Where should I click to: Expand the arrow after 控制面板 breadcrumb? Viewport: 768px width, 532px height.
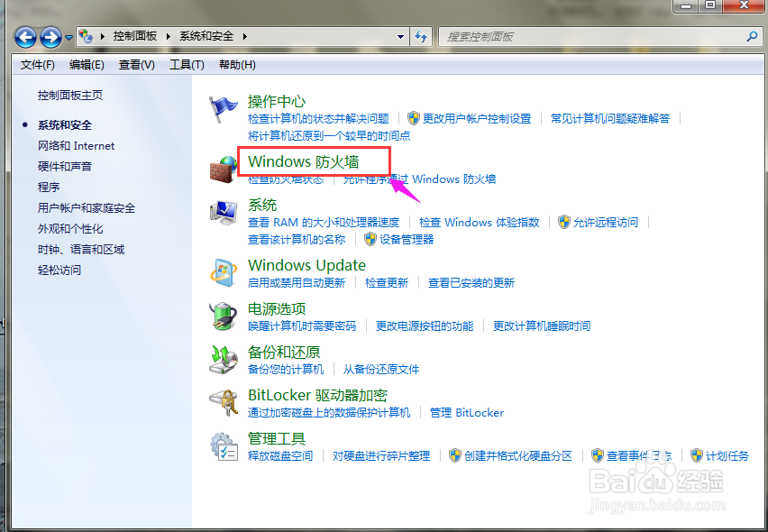click(x=168, y=36)
